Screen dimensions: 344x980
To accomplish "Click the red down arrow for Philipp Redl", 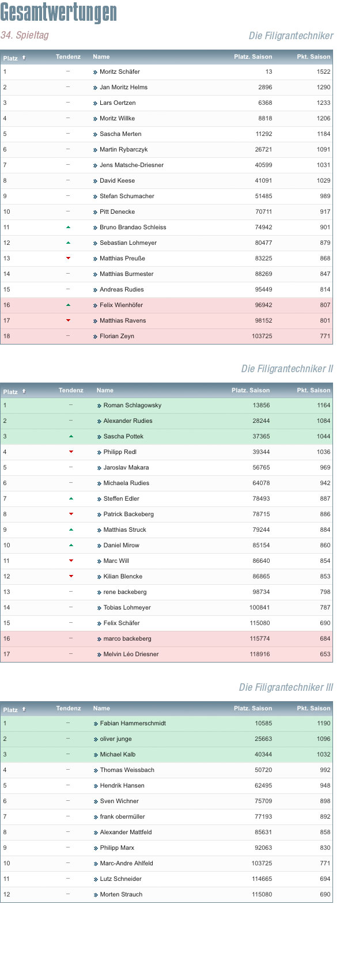I will click(x=71, y=452).
